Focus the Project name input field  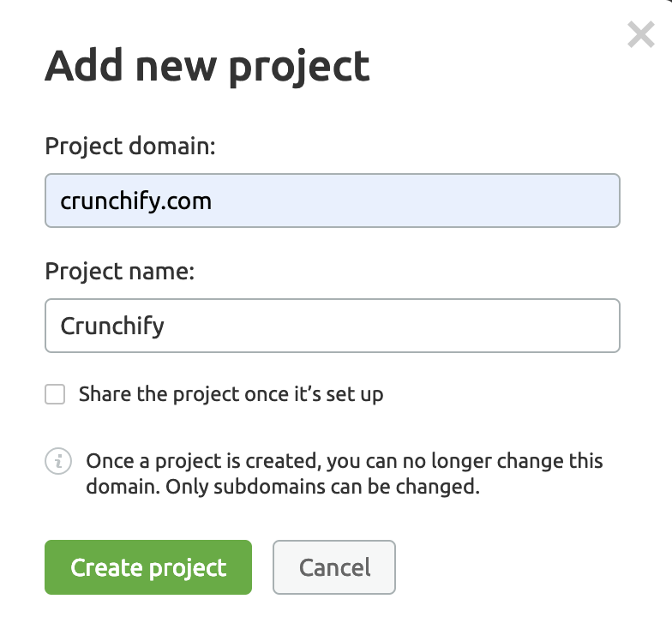333,326
